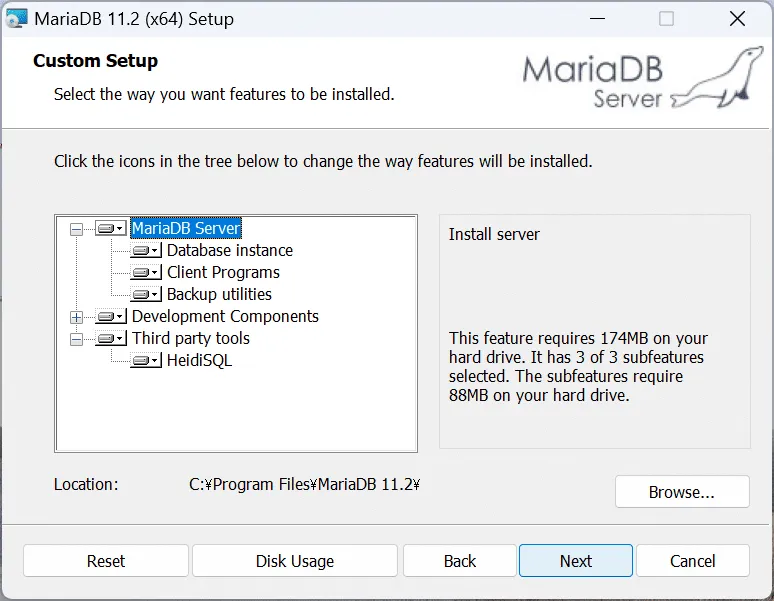Open the Backup utilities feature drive icon
The width and height of the screenshot is (774, 601).
(x=146, y=294)
